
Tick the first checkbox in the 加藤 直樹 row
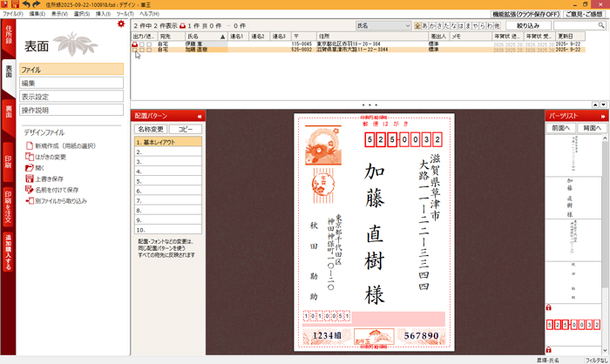point(135,51)
